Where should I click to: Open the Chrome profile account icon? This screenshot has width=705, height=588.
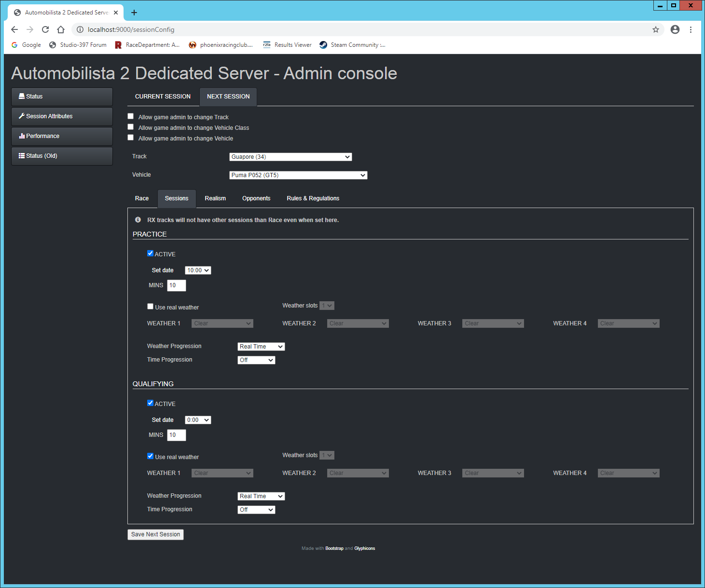(x=675, y=29)
